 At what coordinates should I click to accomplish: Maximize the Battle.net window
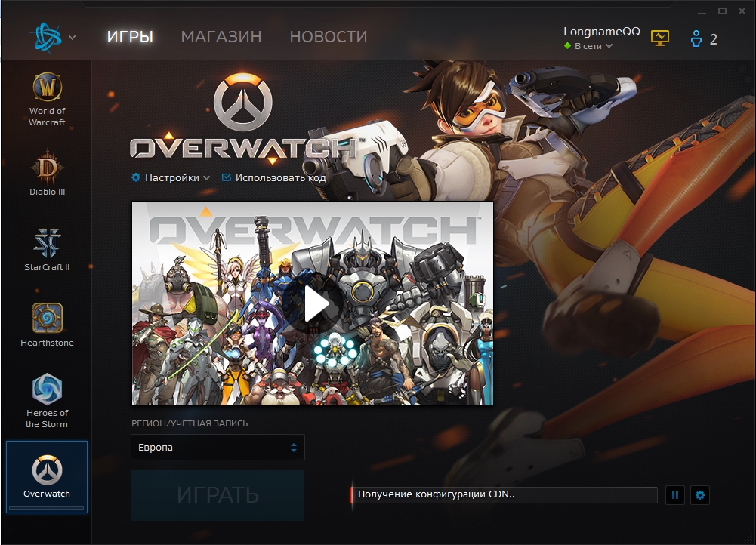[722, 11]
